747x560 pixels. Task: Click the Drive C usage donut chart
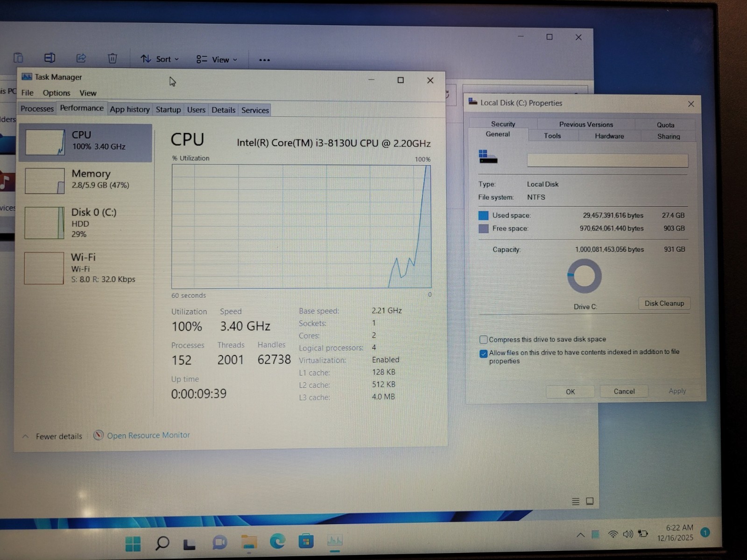pos(584,276)
